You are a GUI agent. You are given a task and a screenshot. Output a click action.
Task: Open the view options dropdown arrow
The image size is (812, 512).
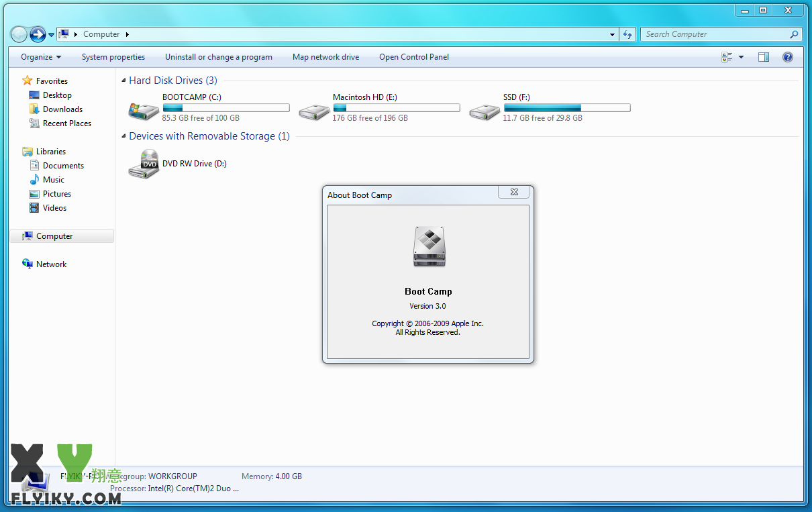pos(741,57)
